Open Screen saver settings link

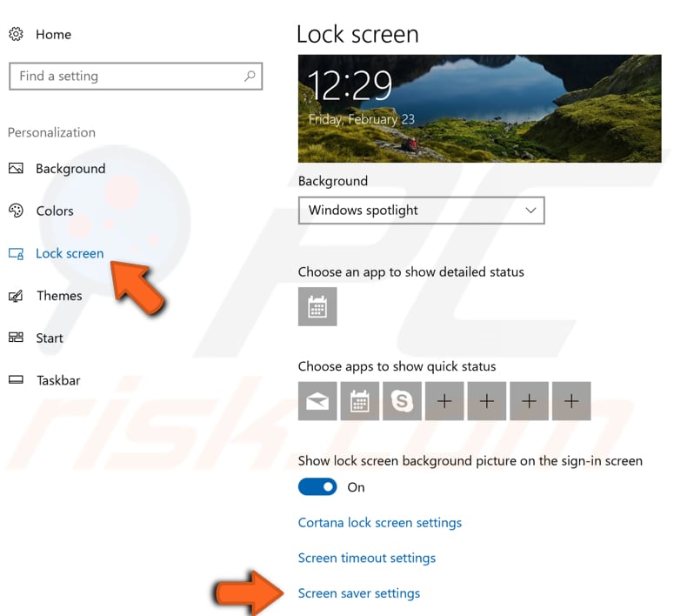click(x=359, y=593)
